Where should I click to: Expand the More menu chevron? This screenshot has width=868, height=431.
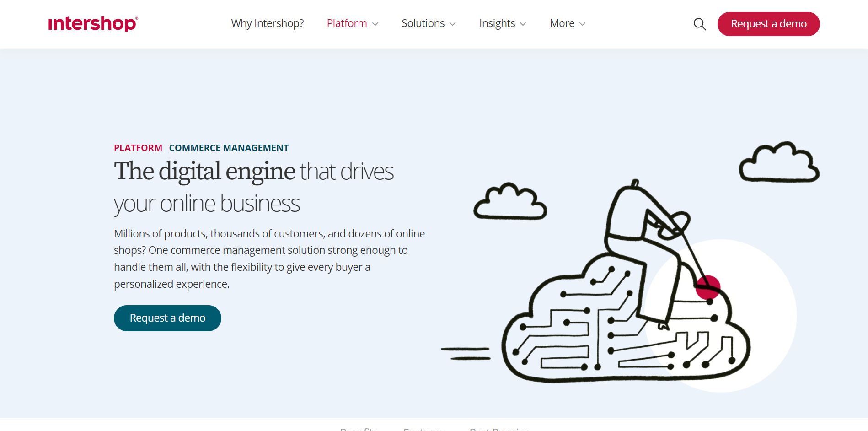click(x=582, y=24)
